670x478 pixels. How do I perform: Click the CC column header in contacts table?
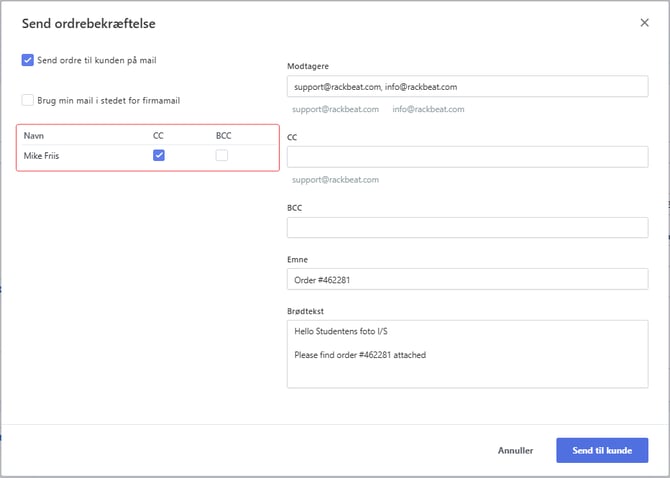point(158,136)
